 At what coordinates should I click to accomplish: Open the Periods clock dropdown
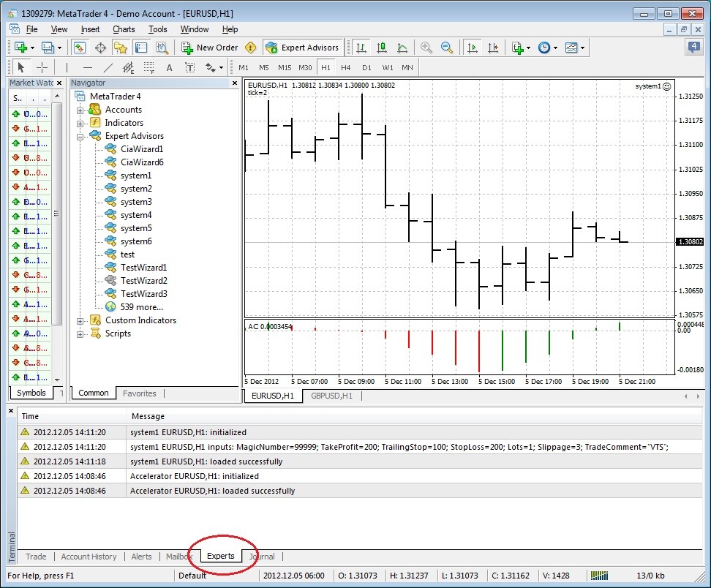click(x=547, y=48)
